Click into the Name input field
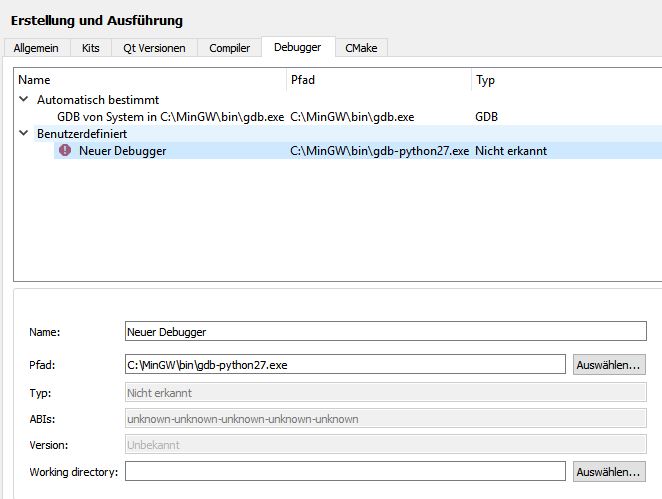Viewport: 662px width, 499px height. (x=385, y=331)
